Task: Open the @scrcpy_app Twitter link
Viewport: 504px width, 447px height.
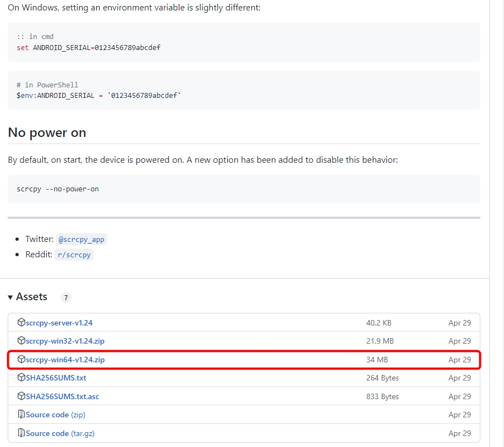Action: 81,239
